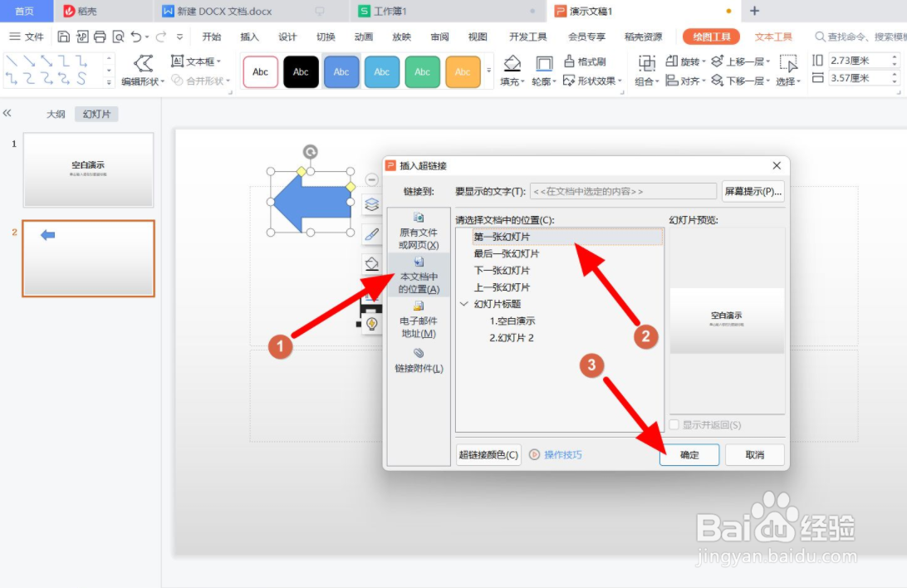The image size is (907, 588).
Task: Expand the shape style gallery more arrow
Action: point(488,71)
